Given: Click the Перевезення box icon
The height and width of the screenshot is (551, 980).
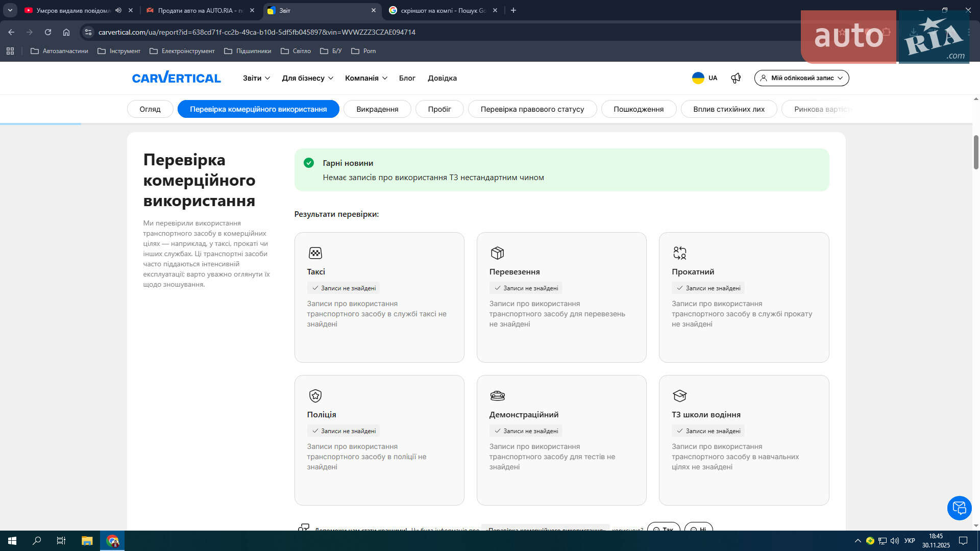Looking at the screenshot, I should tap(497, 253).
